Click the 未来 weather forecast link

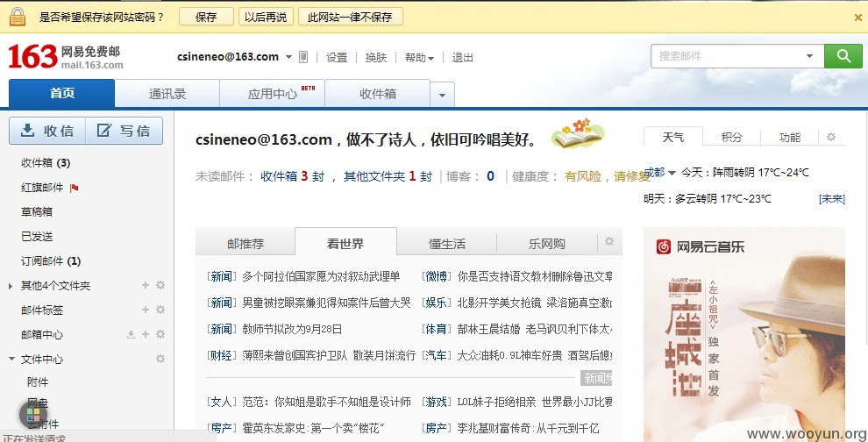[x=832, y=199]
